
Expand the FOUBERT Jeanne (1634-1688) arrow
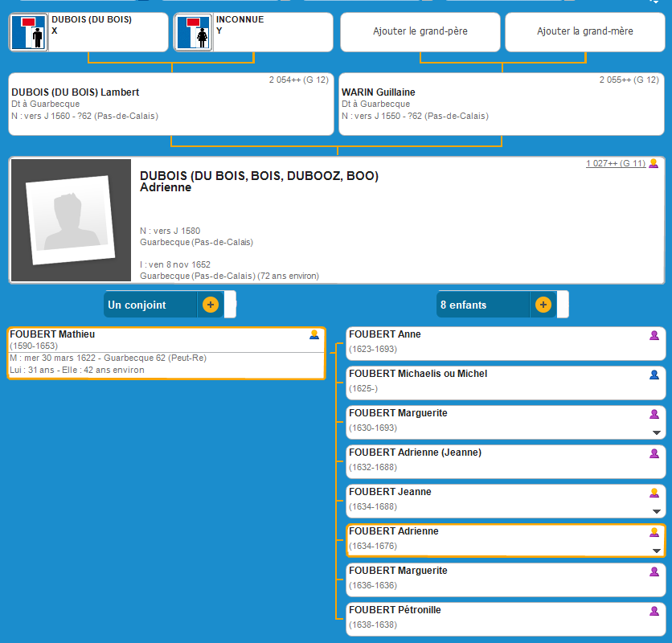(657, 511)
